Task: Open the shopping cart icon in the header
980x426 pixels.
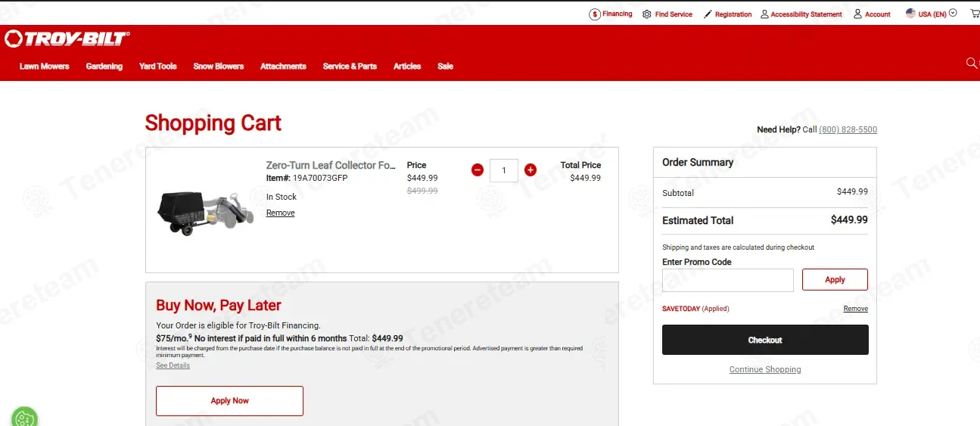Action: click(x=975, y=14)
